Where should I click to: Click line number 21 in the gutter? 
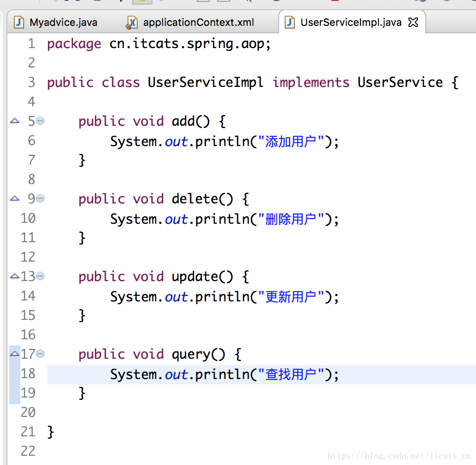pos(28,432)
